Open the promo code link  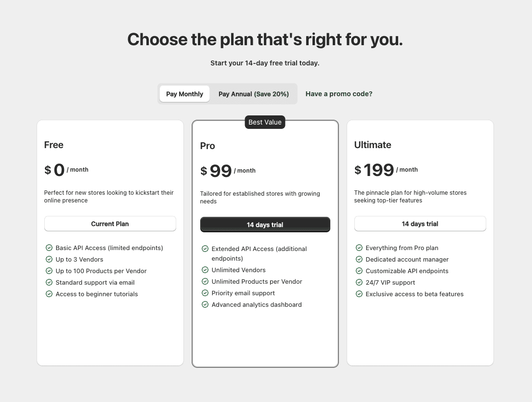click(x=339, y=94)
